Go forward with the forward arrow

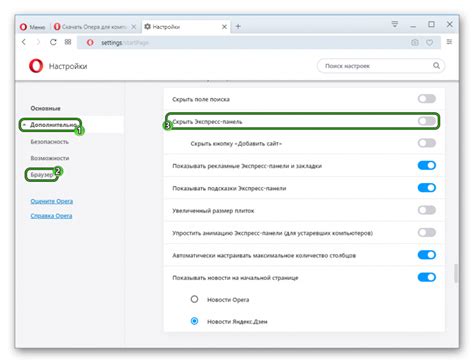38,42
